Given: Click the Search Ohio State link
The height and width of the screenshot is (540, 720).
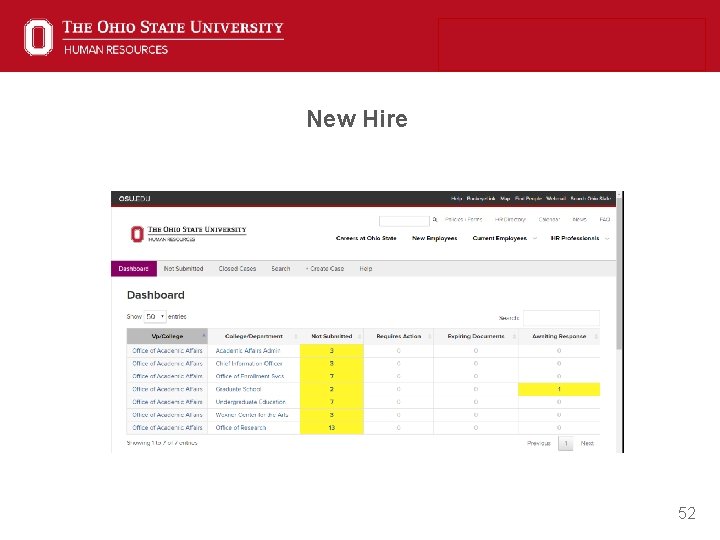Looking at the screenshot, I should coord(591,198).
